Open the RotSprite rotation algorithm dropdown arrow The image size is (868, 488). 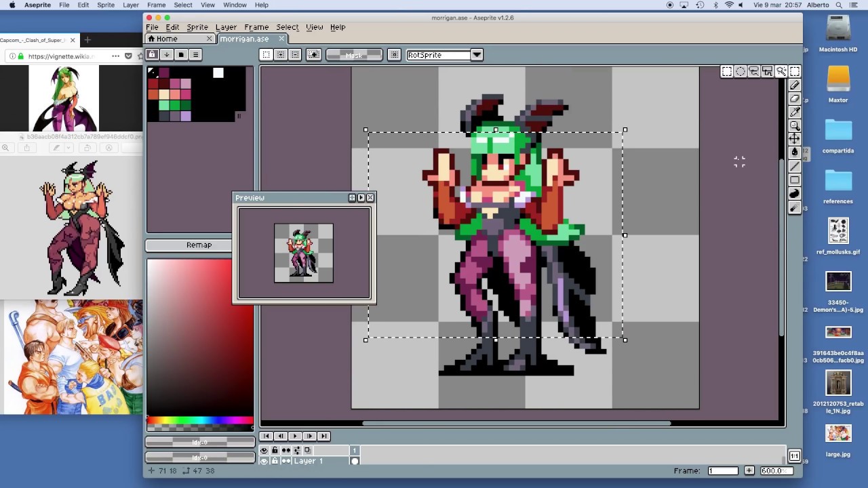(477, 55)
